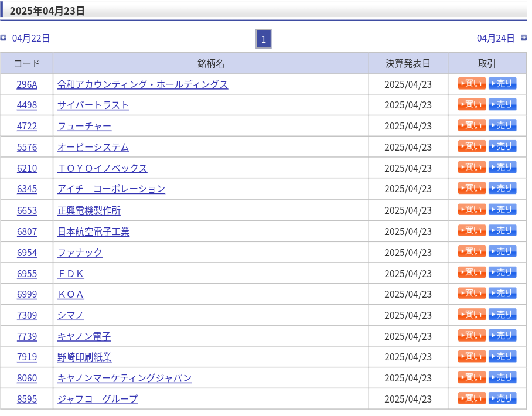Screen dimensions: 532x416
Task: Open ＦＤＫ company link
Action: [x=70, y=274]
